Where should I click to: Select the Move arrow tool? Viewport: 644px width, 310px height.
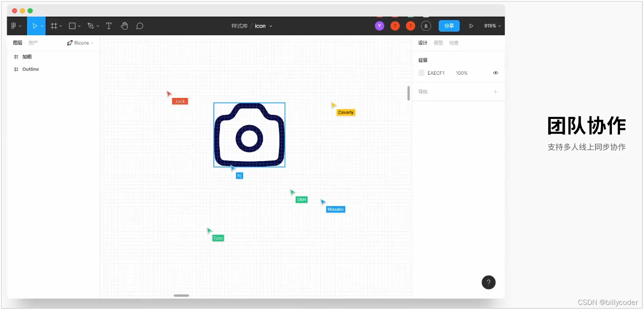(34, 26)
